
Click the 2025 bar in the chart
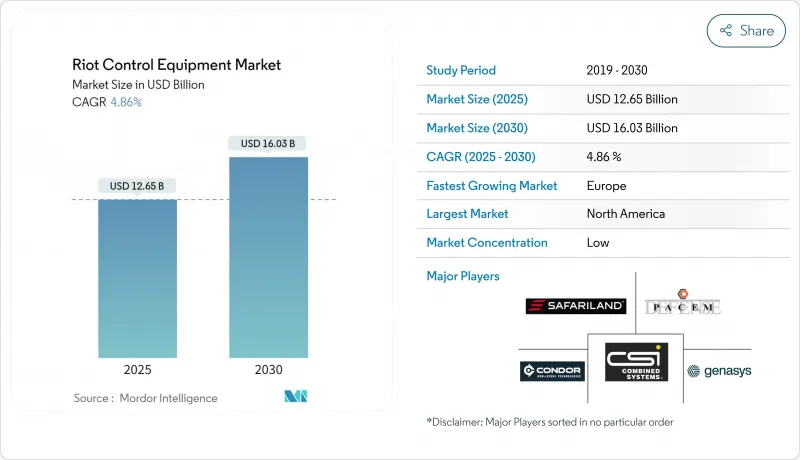pyautogui.click(x=138, y=278)
